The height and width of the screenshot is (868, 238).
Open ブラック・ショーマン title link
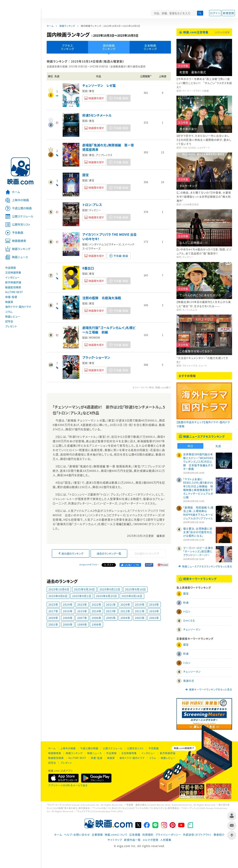(x=96, y=358)
